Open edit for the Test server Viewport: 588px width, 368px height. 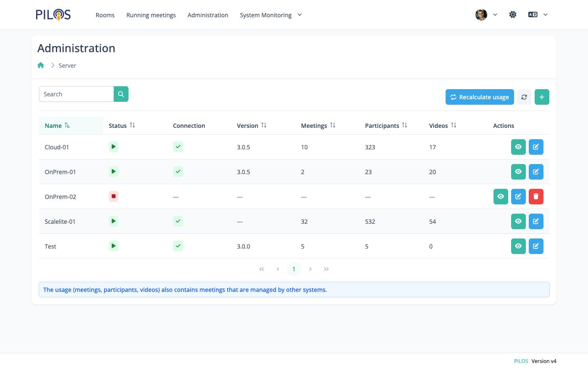pyautogui.click(x=536, y=246)
